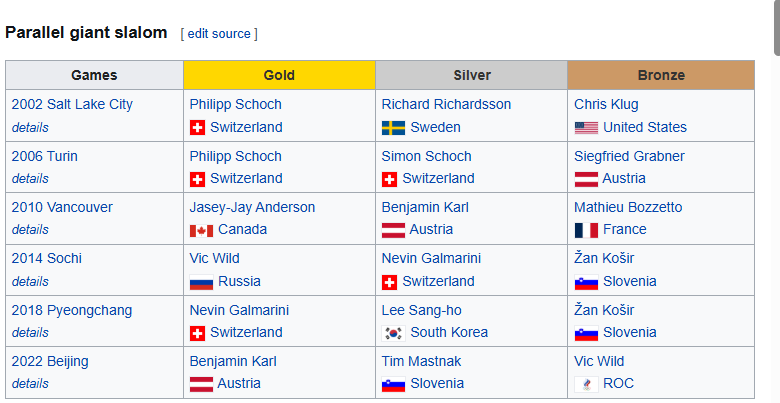Click the United States flag icon
Viewport: 780px width, 403px height.
click(x=586, y=128)
